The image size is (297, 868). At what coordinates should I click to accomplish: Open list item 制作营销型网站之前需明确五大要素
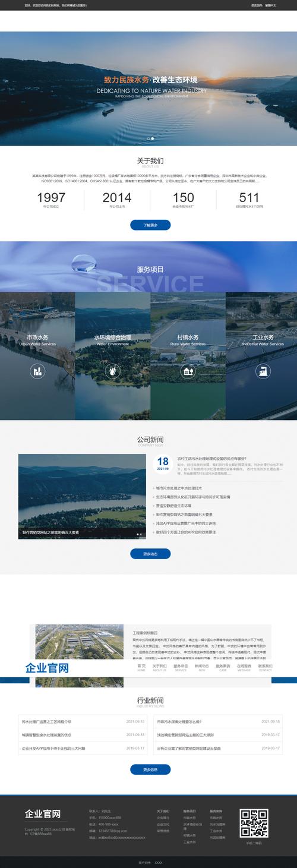pos(184,514)
